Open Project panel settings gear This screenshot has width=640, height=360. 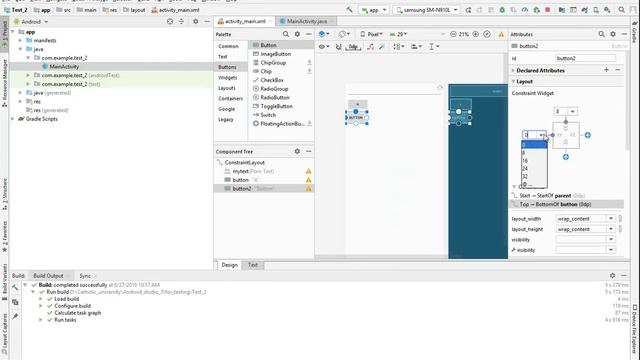(196, 22)
